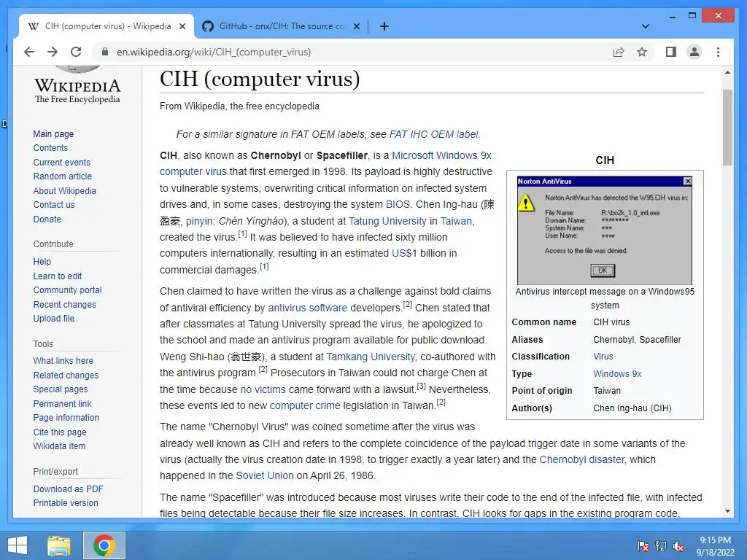Screen dimensions: 747x560
Task: Open Tatung University link
Action: [387, 221]
